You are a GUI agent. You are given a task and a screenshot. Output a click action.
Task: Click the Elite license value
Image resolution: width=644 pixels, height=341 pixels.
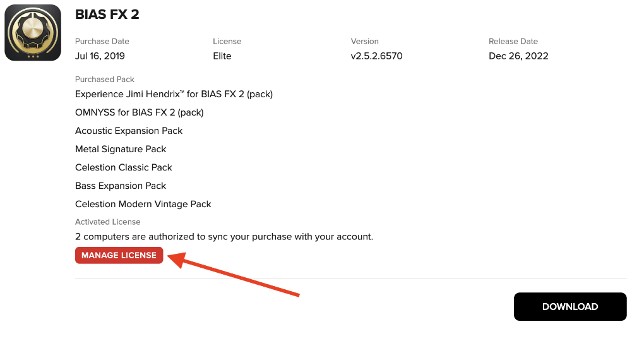pos(222,56)
